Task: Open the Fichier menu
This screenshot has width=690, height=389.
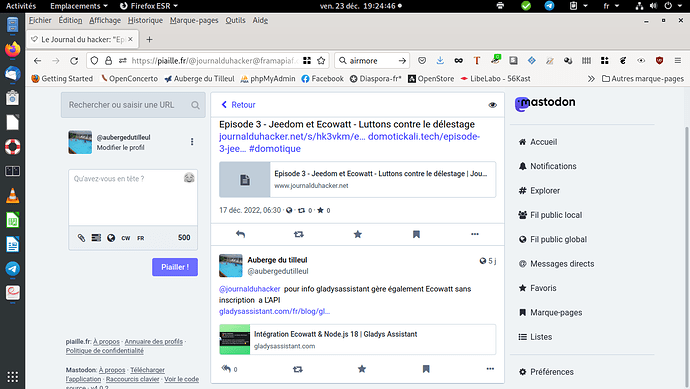Action: click(40, 20)
